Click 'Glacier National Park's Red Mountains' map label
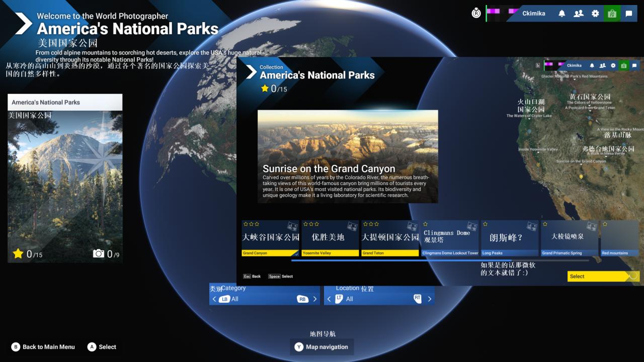The image size is (644, 362). point(574,76)
